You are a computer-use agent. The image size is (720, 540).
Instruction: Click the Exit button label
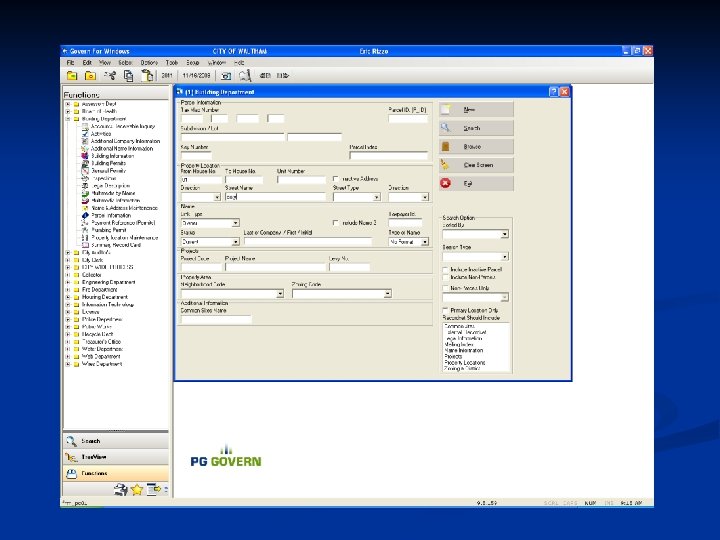click(467, 183)
